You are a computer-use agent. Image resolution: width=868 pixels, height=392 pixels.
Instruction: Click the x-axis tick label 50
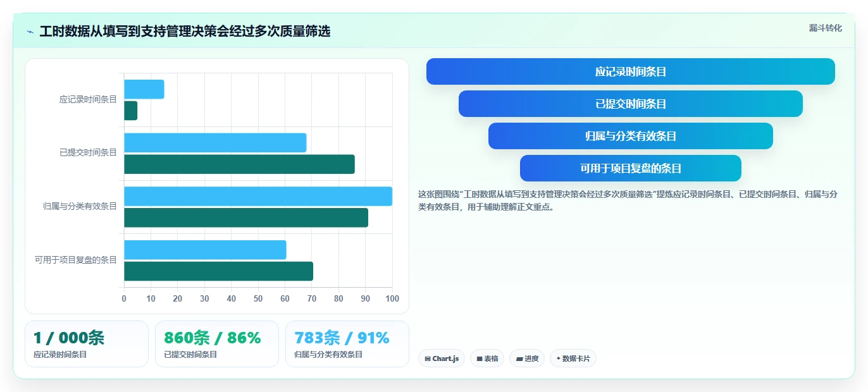(258, 298)
